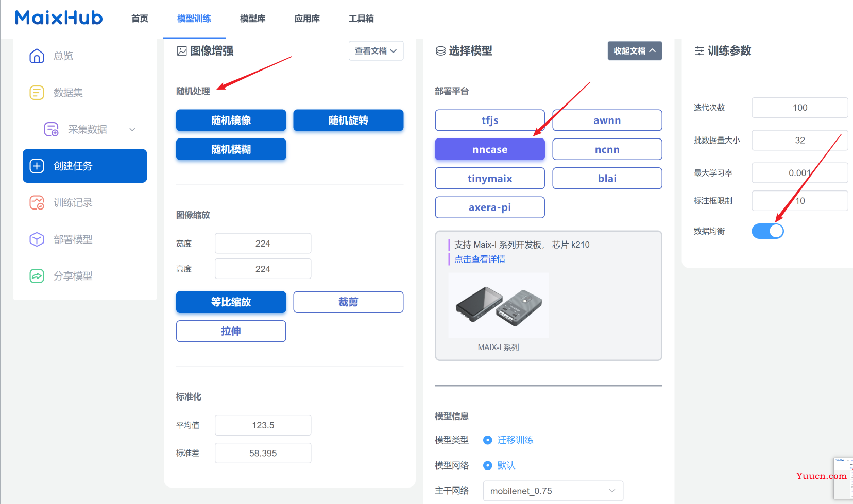Choose the nncase deployment platform

(490, 149)
